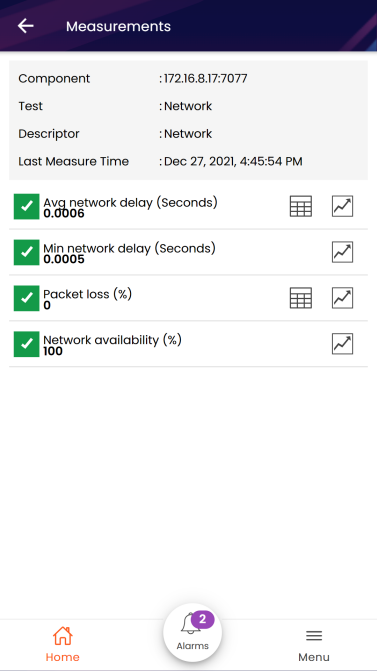The image size is (377, 671).
Task: Click Min network delay green checkmark
Action: (x=27, y=252)
